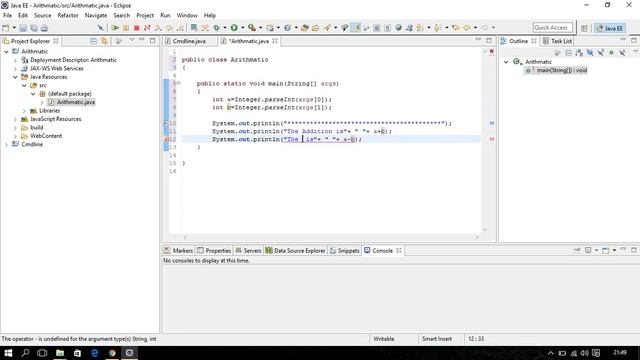Click the Debug bug icon
This screenshot has width=640, height=360.
216,28
